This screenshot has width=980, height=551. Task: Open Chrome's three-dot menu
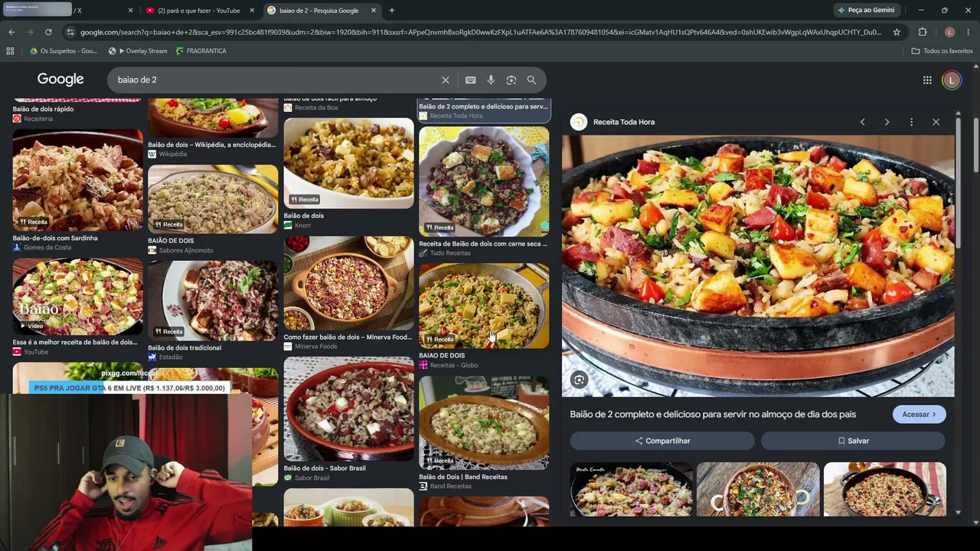[x=969, y=32]
